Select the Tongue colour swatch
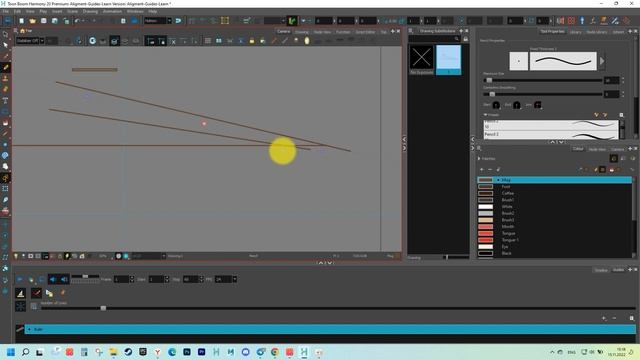Screen dimensions: 640x360 (x=486, y=233)
